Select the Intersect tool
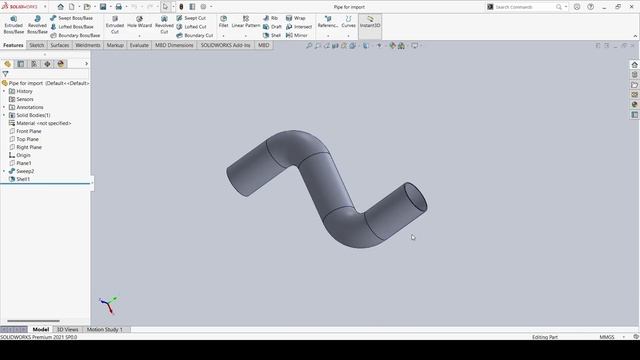Image resolution: width=640 pixels, height=360 pixels. (299, 27)
